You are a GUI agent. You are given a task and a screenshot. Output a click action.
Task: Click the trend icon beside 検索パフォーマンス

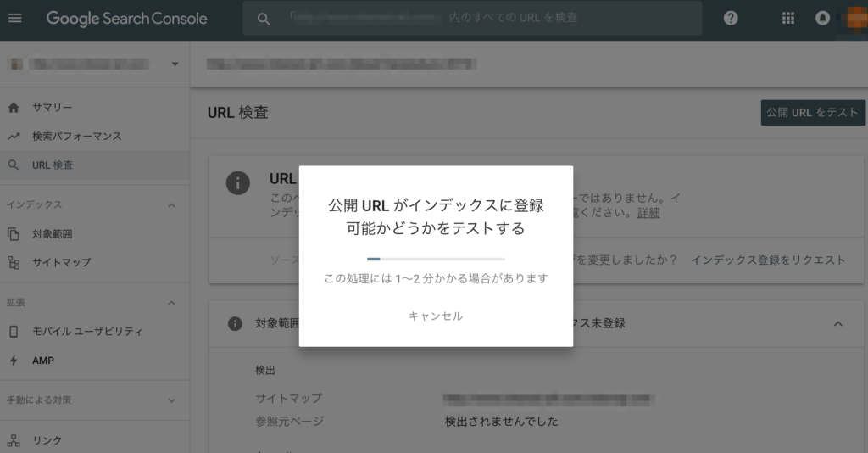[14, 137]
